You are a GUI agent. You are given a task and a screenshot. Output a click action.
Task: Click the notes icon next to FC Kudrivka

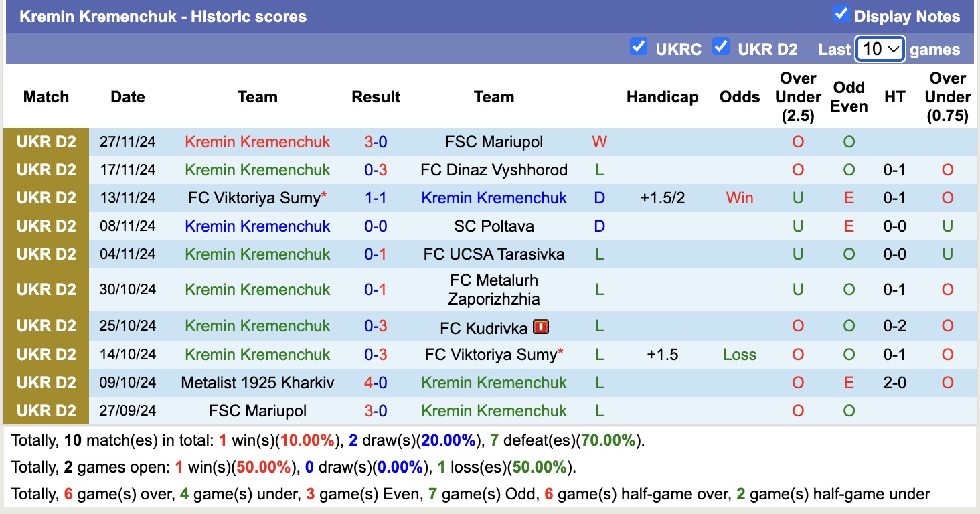tap(540, 326)
